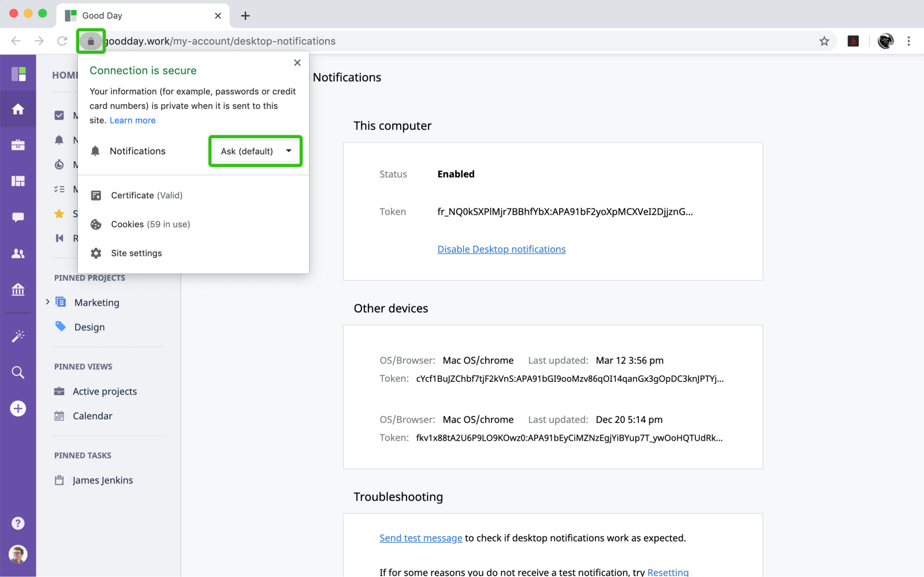This screenshot has height=577, width=924.
Task: Open the Notifications permission dropdown 'Ask (default)'
Action: tap(255, 151)
